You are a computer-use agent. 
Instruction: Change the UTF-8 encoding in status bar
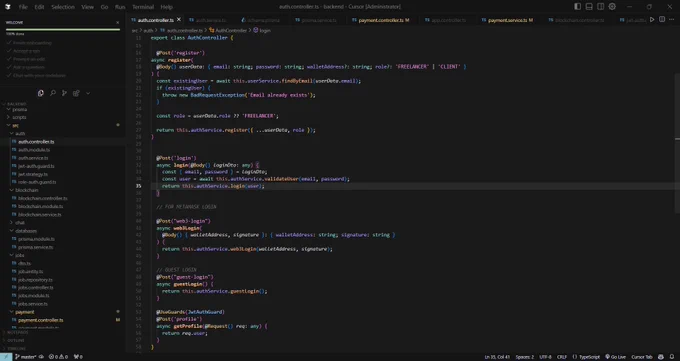tap(546, 357)
